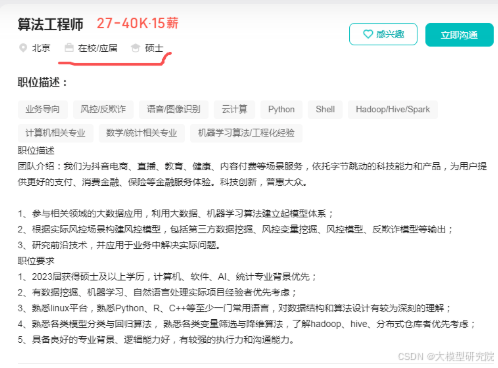498x368 pixels.
Task: Click the 职位要求 heading
Action: pos(36,261)
